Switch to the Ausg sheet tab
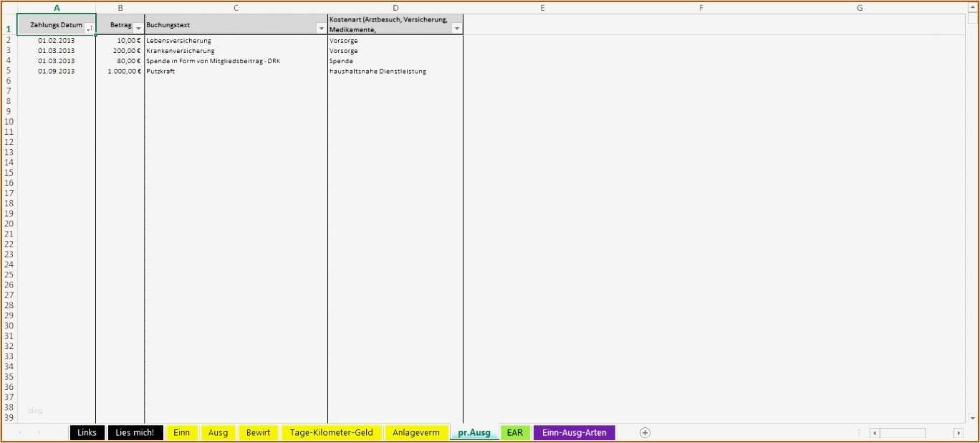 218,432
